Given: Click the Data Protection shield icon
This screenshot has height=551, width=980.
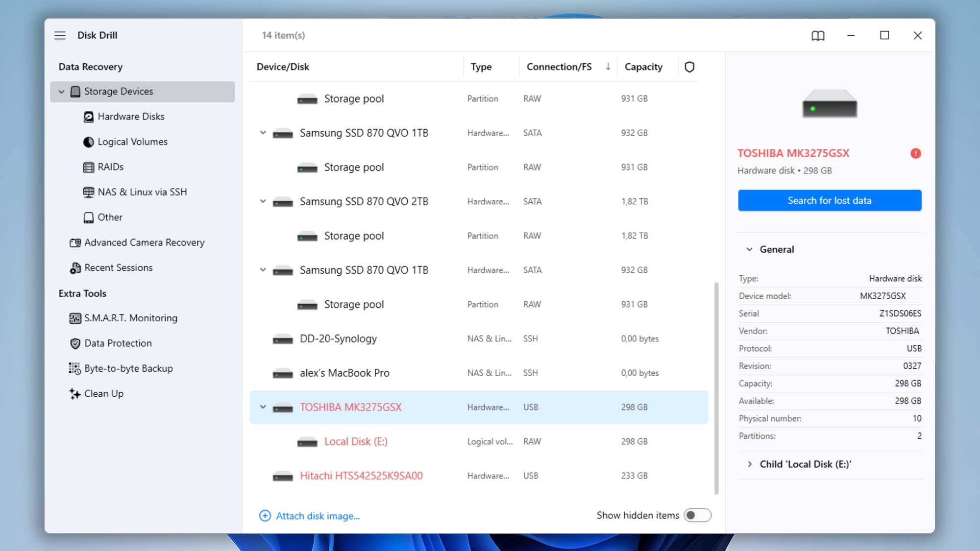Looking at the screenshot, I should click(75, 343).
